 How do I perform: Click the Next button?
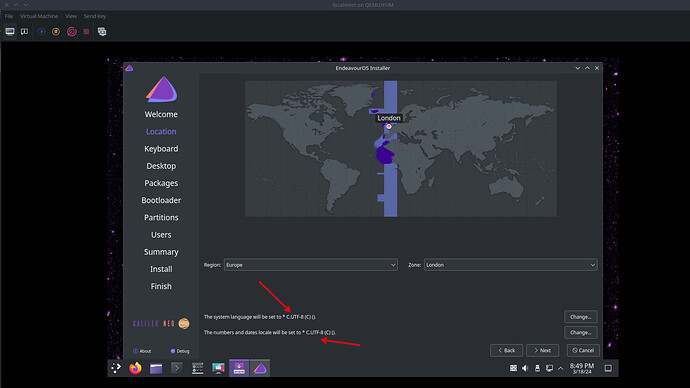click(542, 350)
